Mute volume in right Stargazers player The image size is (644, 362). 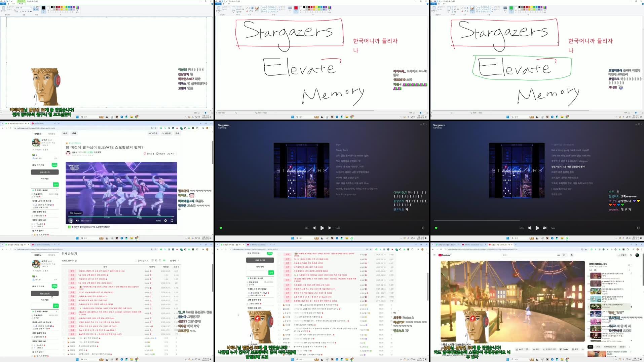638,228
